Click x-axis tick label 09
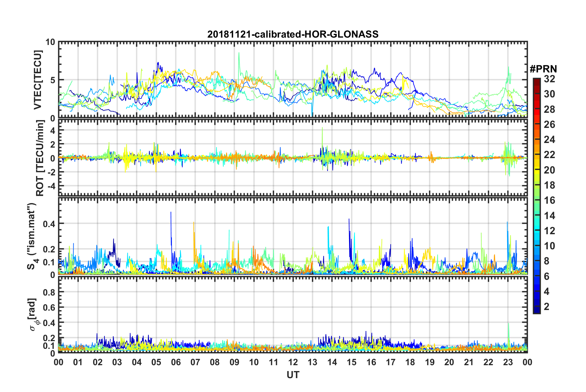Image resolution: width=586 pixels, height=392 pixels. 234,362
